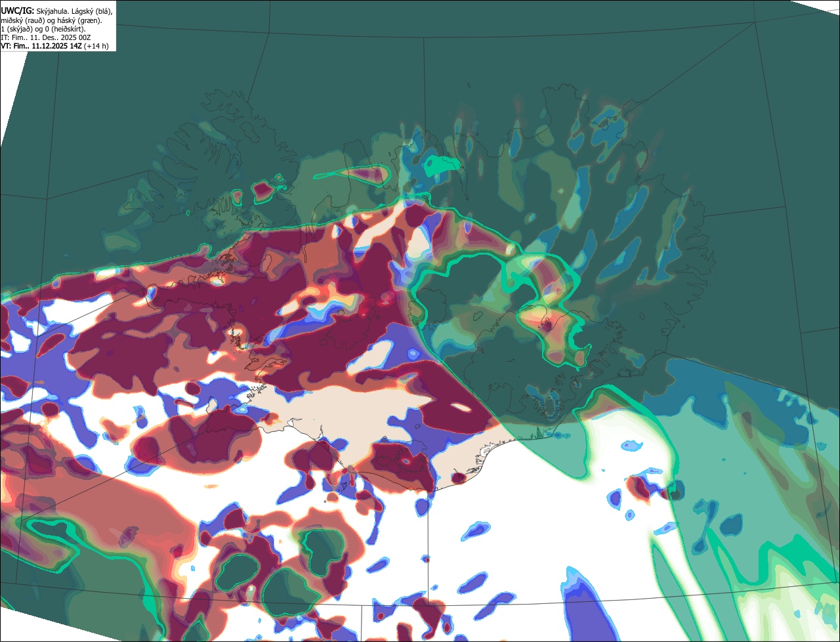Click the 'Lágský (blá),' legend text
Viewport: 840px width, 642px height.
pos(92,12)
